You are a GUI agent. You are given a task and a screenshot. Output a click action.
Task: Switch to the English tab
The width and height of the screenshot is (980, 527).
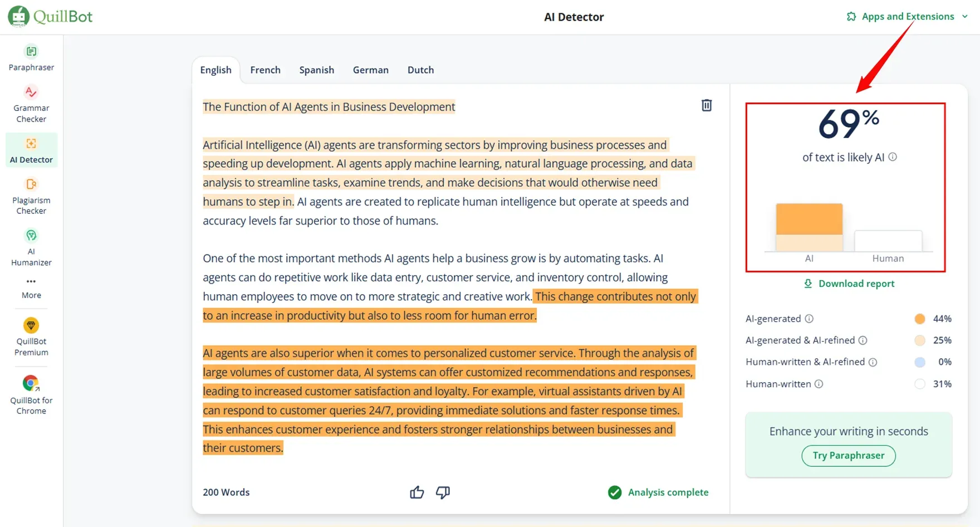216,70
